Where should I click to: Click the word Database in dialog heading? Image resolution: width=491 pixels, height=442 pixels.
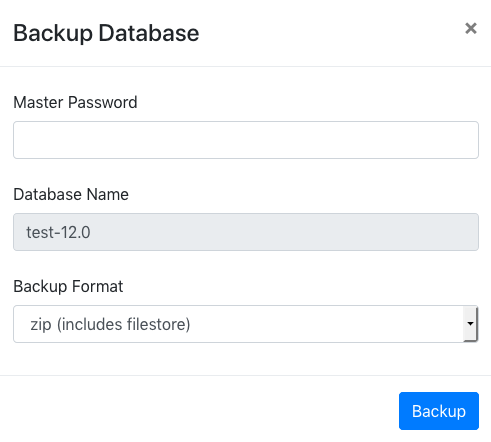(x=149, y=33)
